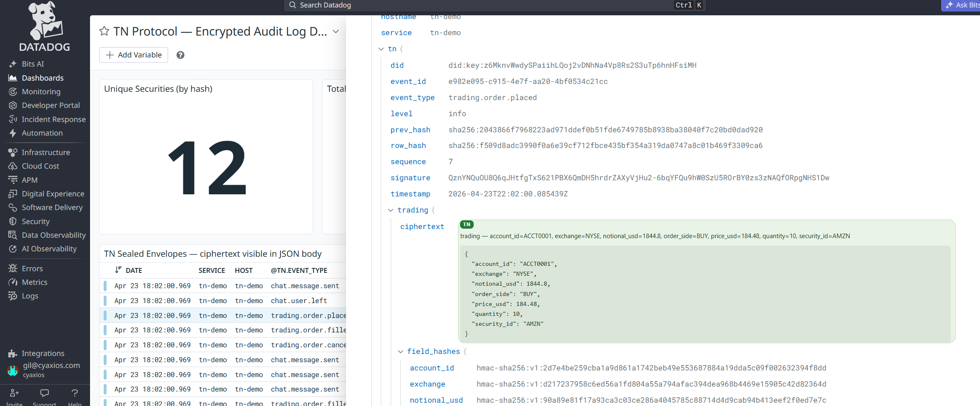Click the Security shield icon
Image resolution: width=980 pixels, height=406 pixels.
click(x=13, y=221)
